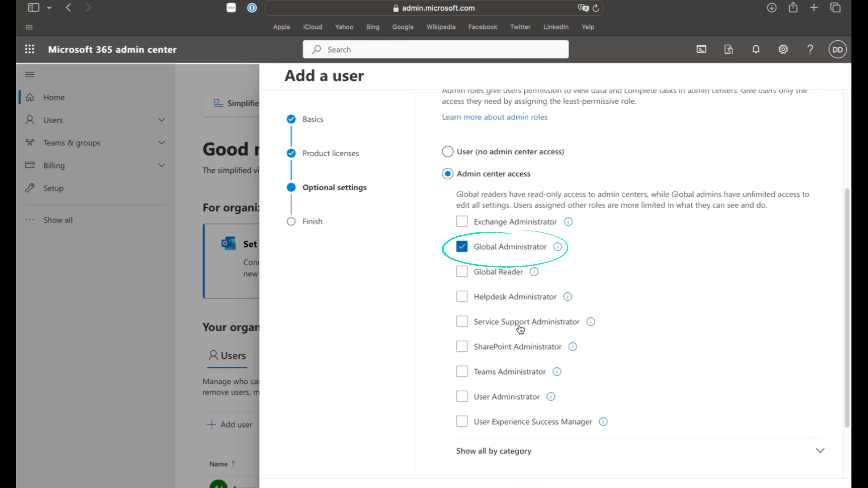Expand the Billing navigation chevron
Image resolution: width=868 pixels, height=488 pixels.
[x=162, y=165]
